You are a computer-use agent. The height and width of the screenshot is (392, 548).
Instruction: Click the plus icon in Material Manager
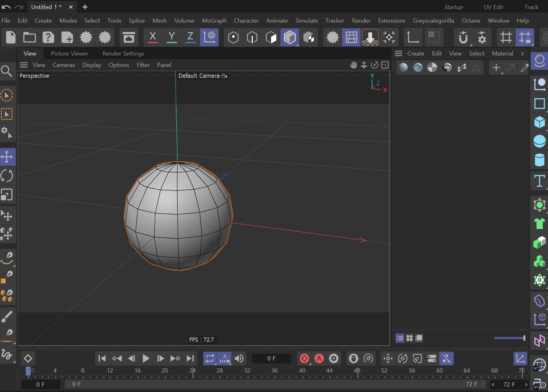(x=496, y=67)
